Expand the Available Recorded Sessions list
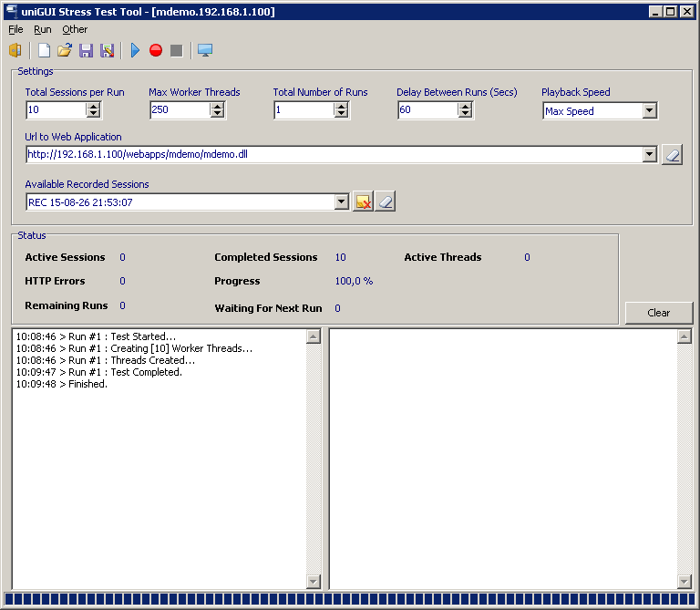 [x=342, y=202]
